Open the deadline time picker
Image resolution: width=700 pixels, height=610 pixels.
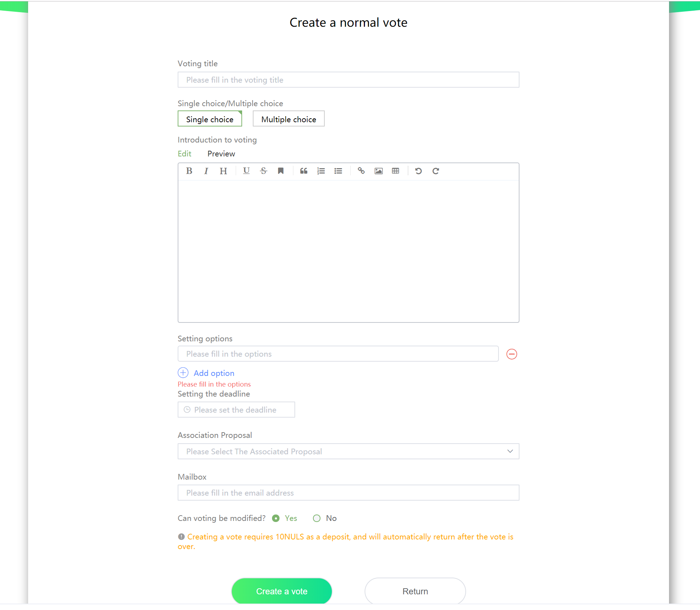(x=236, y=410)
